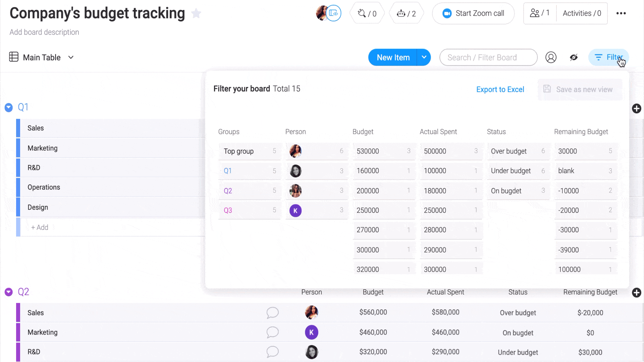Toggle the Q2 group collapse arrow

tap(8, 292)
